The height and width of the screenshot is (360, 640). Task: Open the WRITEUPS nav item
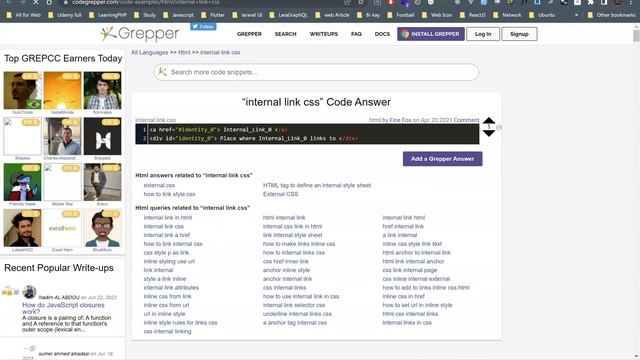(x=324, y=34)
